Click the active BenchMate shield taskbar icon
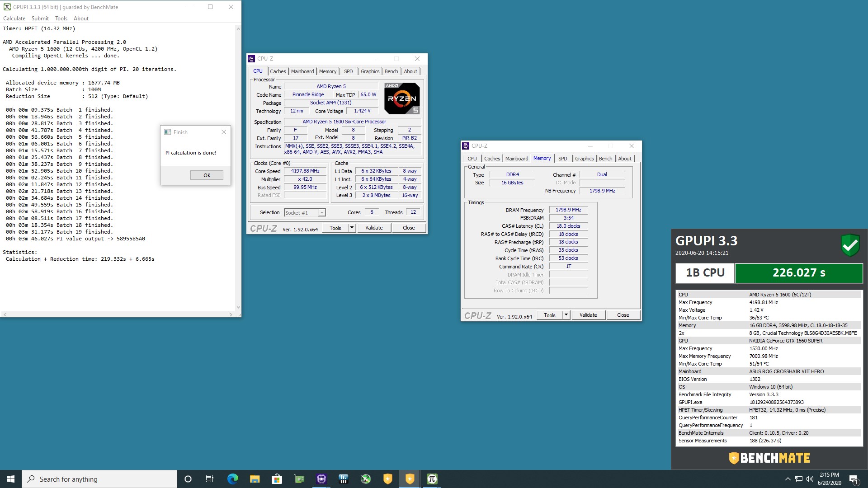The image size is (868, 488). [410, 479]
